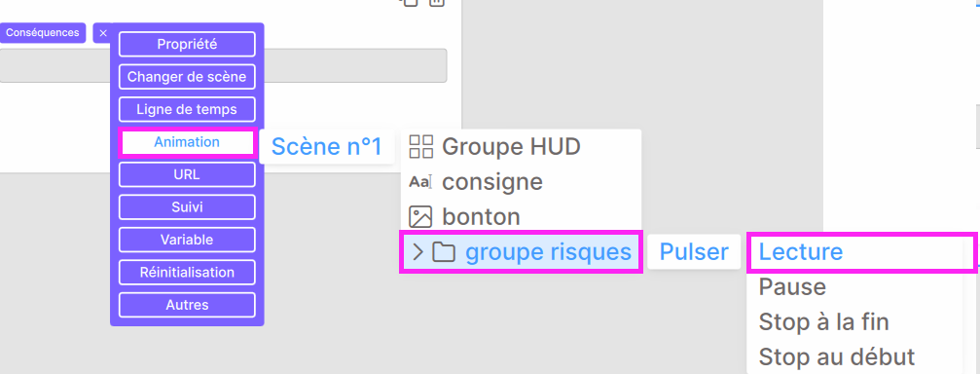Select Lecture from the animation actions
The image size is (980, 374).
click(x=861, y=252)
